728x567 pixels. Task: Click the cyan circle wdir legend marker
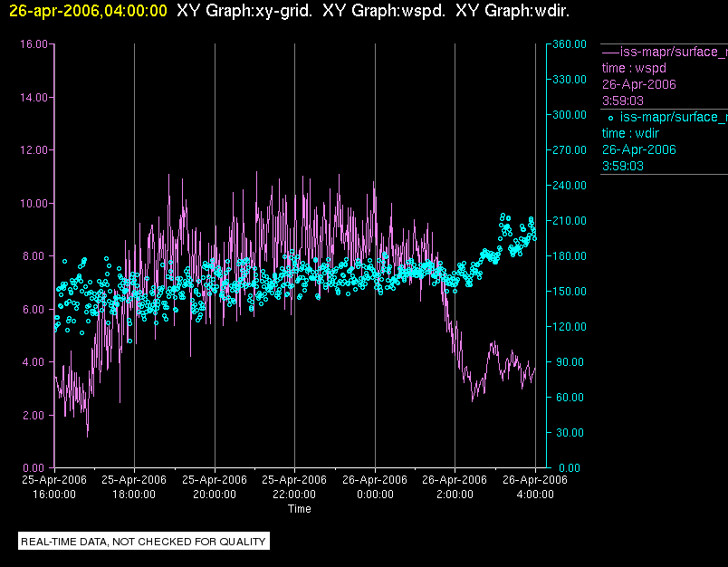coord(610,118)
